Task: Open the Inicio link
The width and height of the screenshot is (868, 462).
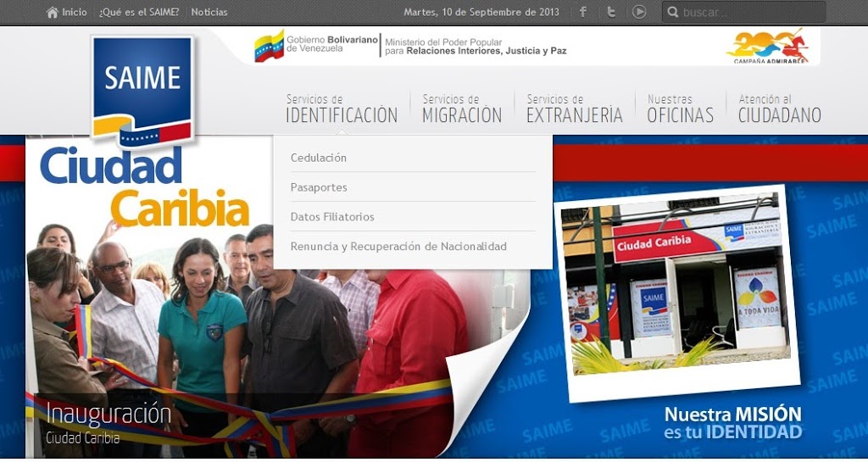Action: [x=75, y=12]
